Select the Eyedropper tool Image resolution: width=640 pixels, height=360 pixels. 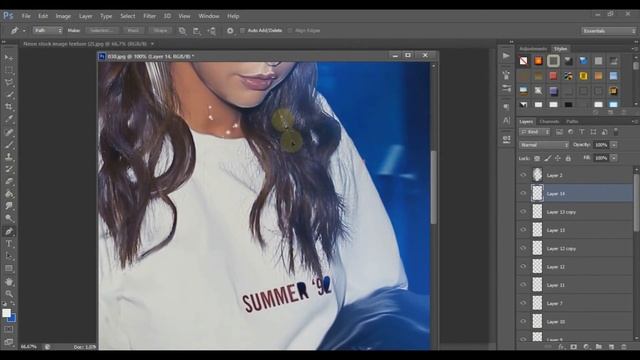(x=9, y=120)
